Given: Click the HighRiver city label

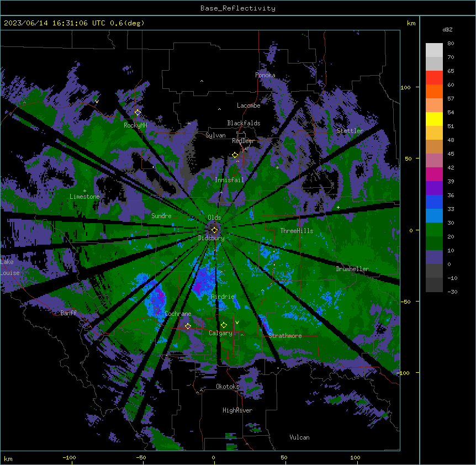Looking at the screenshot, I should (237, 410).
